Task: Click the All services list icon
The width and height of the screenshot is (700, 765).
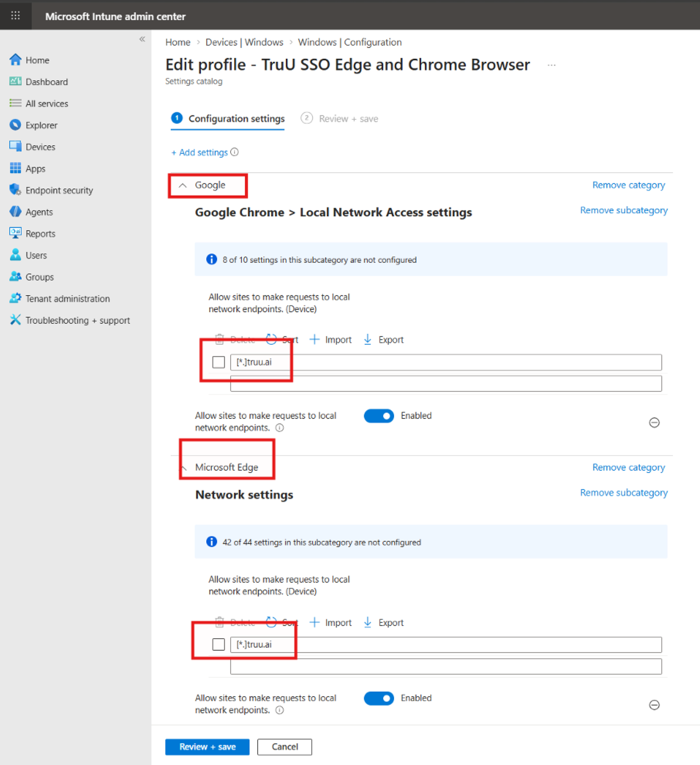Action: [x=15, y=103]
